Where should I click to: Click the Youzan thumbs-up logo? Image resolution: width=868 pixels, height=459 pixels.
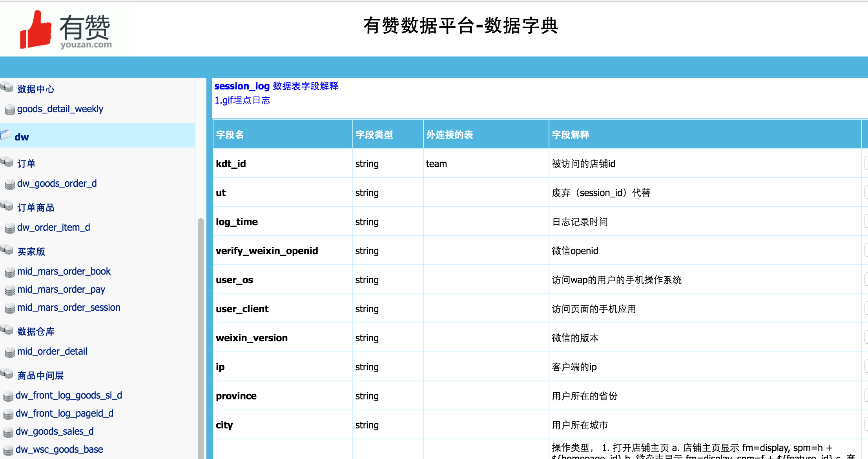(x=66, y=29)
